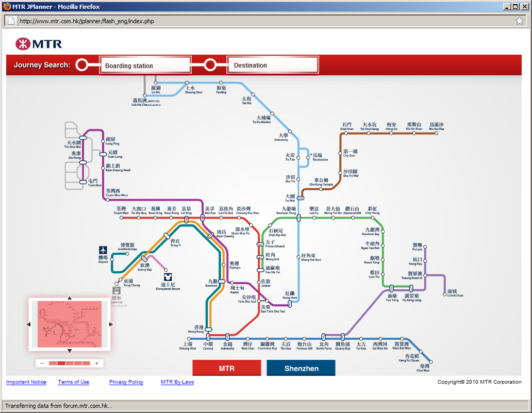
Task: Select the Tung Chung station marker
Action: (x=120, y=280)
